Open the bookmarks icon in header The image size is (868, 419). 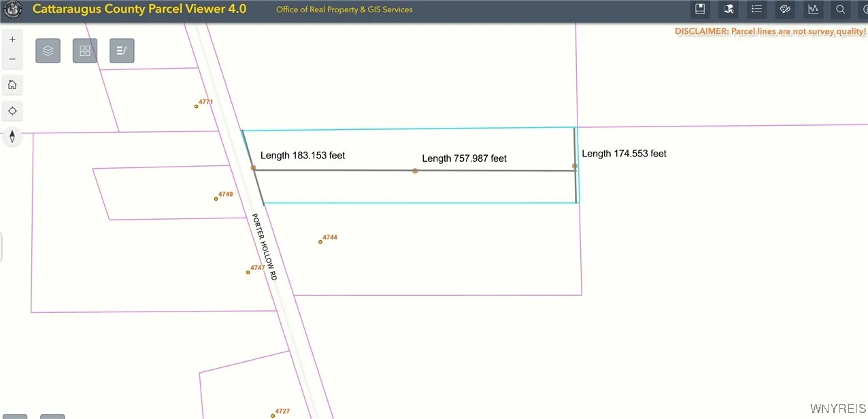[x=700, y=10]
